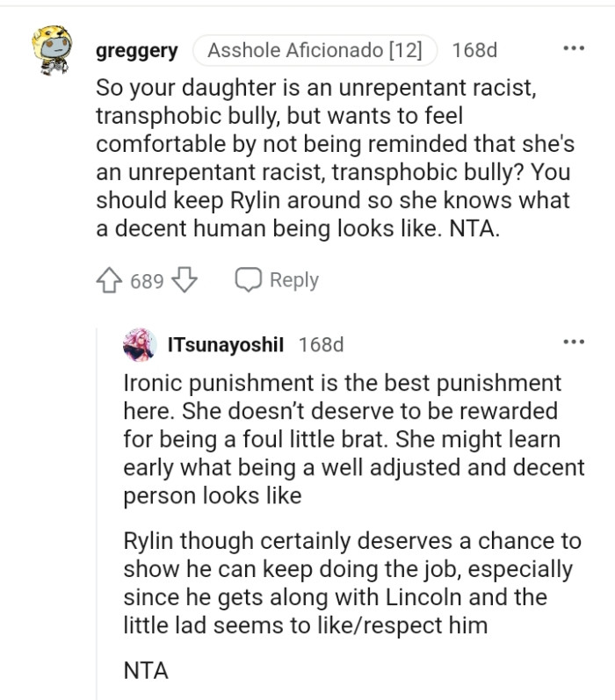Tap the paragraph starting 'Rylin though certainly'
Image resolution: width=615 pixels, height=700 pixels.
click(x=352, y=583)
